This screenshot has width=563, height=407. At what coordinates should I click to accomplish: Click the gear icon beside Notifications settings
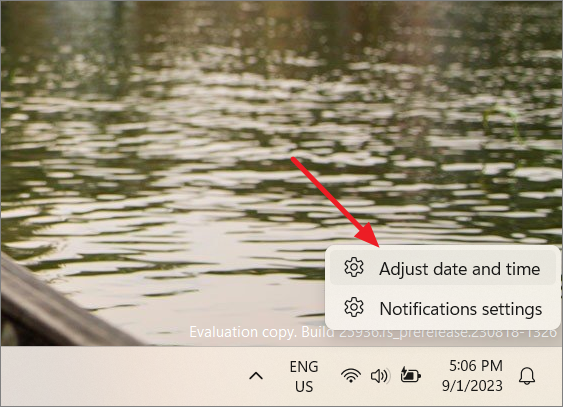click(354, 308)
